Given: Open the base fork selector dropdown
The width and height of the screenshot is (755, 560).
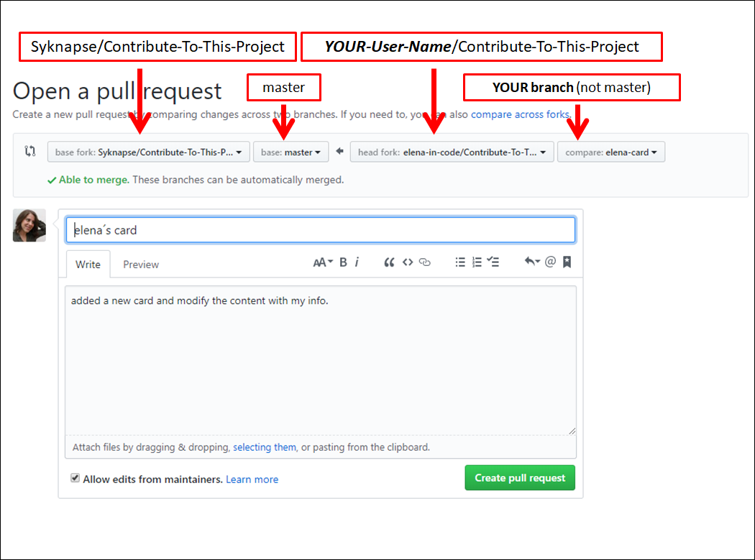Looking at the screenshot, I should click(149, 152).
